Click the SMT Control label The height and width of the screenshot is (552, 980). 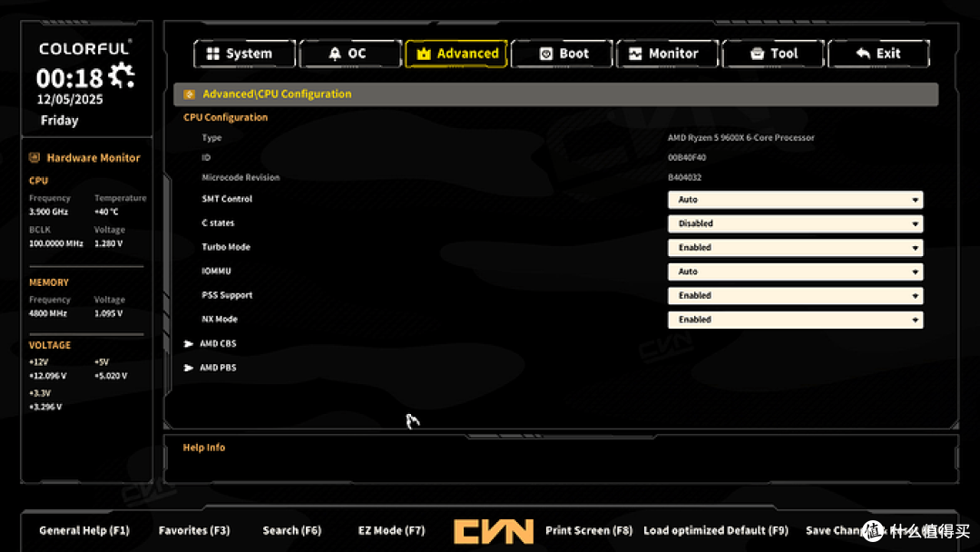227,199
